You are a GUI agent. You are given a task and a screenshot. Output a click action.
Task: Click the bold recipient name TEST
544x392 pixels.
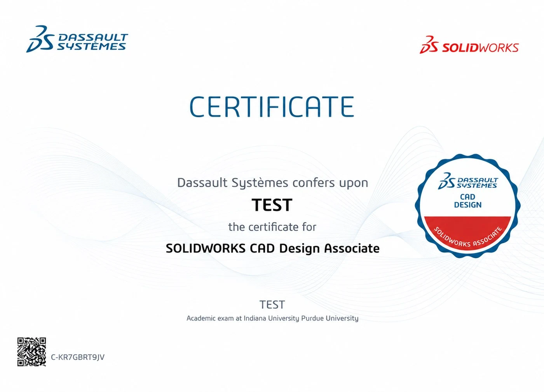[272, 205]
